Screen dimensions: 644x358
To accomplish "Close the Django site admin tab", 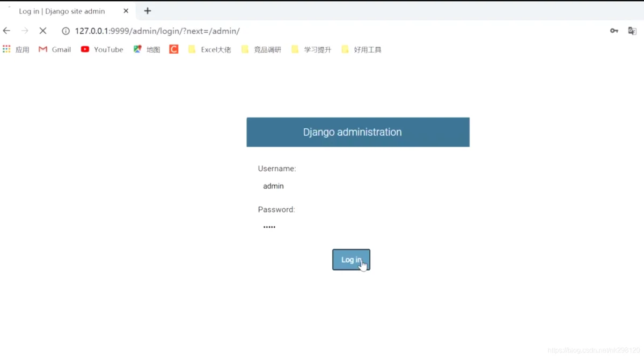I will point(126,11).
